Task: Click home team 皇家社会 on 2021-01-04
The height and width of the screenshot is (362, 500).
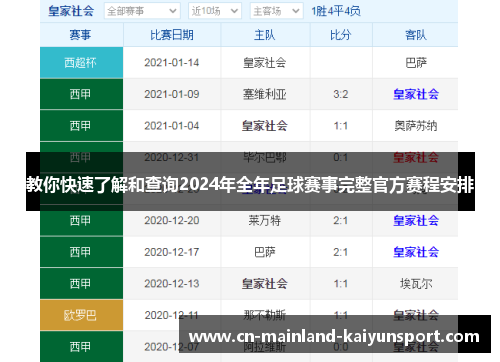Action: (x=265, y=126)
